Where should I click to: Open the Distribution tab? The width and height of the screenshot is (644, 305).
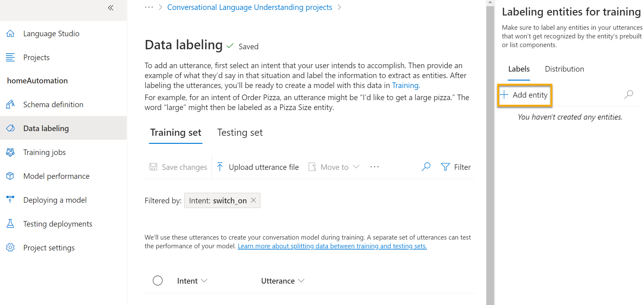pyautogui.click(x=564, y=69)
